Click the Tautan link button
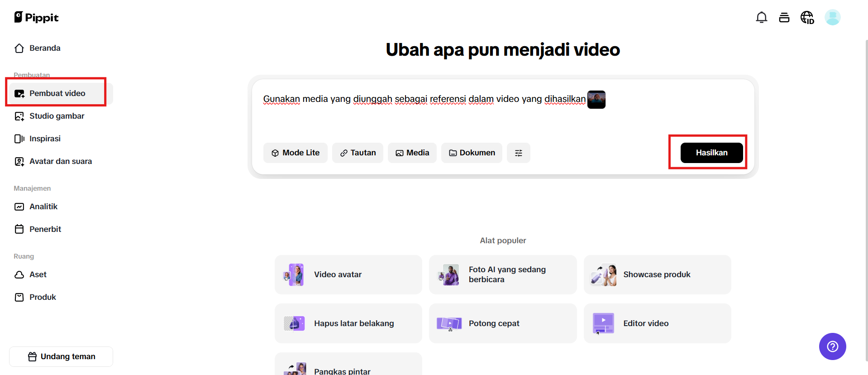Screen dimensions: 868x375 (358, 153)
